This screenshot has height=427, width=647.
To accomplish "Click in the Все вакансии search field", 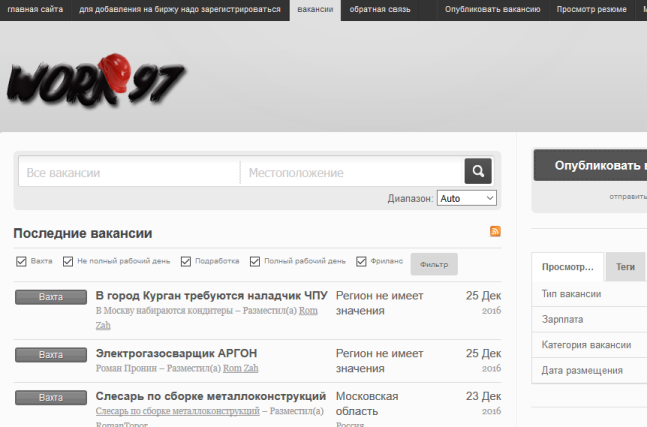I will (x=128, y=172).
